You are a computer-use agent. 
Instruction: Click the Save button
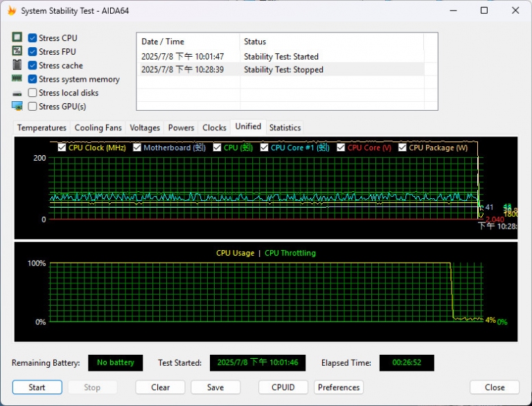(x=216, y=387)
